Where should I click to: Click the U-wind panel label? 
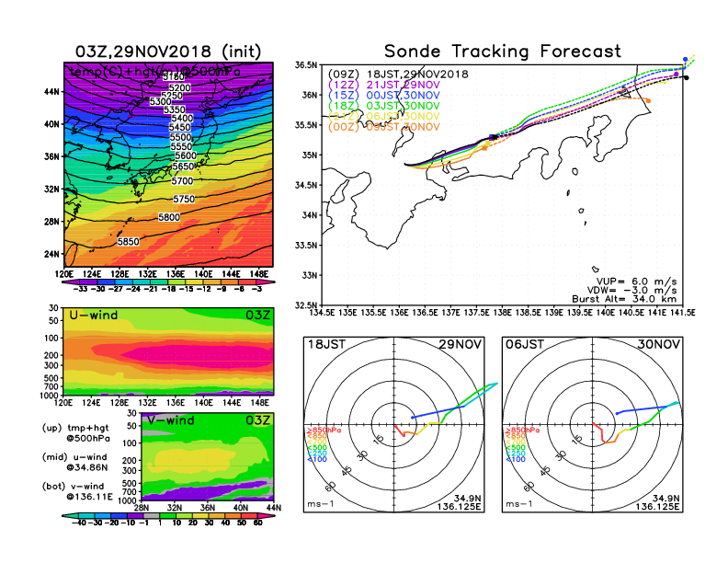pos(93,317)
